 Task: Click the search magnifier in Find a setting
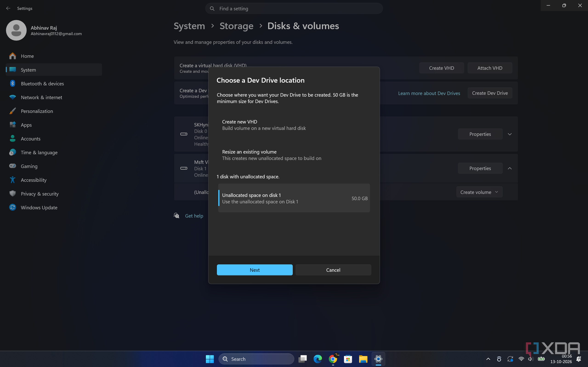(x=212, y=8)
